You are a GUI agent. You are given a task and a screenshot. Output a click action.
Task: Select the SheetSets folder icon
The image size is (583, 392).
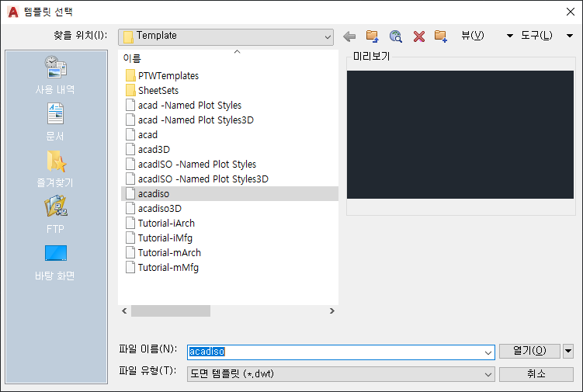click(130, 90)
